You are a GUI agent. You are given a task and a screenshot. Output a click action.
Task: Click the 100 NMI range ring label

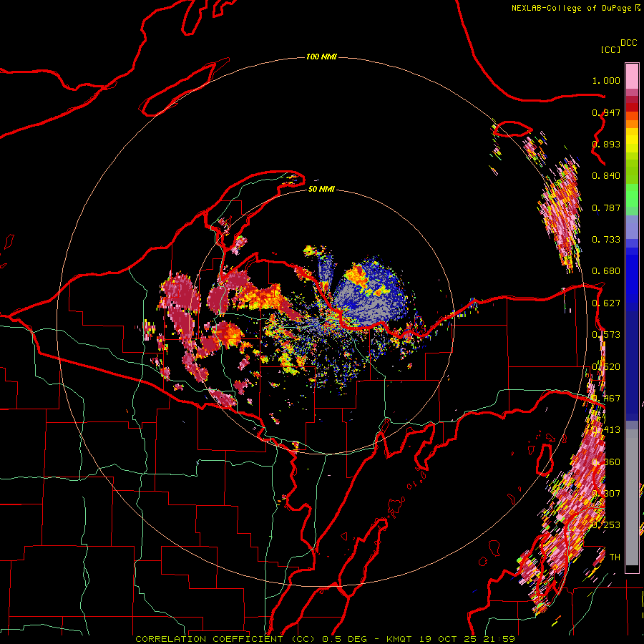tap(321, 57)
